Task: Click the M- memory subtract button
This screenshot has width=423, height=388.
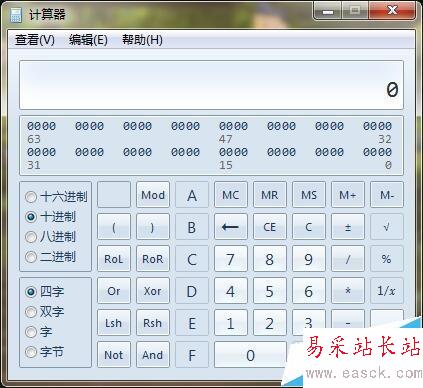Action: pyautogui.click(x=387, y=195)
